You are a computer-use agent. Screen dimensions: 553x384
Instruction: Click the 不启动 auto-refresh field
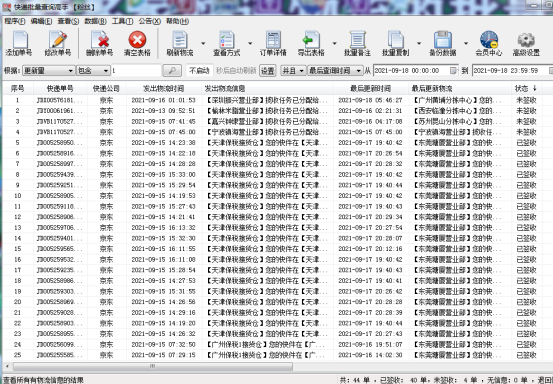pyautogui.click(x=199, y=71)
